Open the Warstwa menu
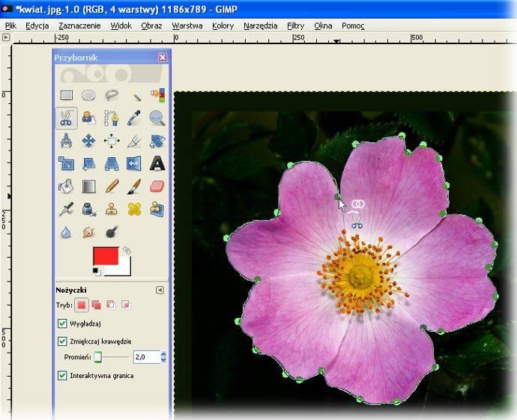Image resolution: width=517 pixels, height=420 pixels. [187, 25]
